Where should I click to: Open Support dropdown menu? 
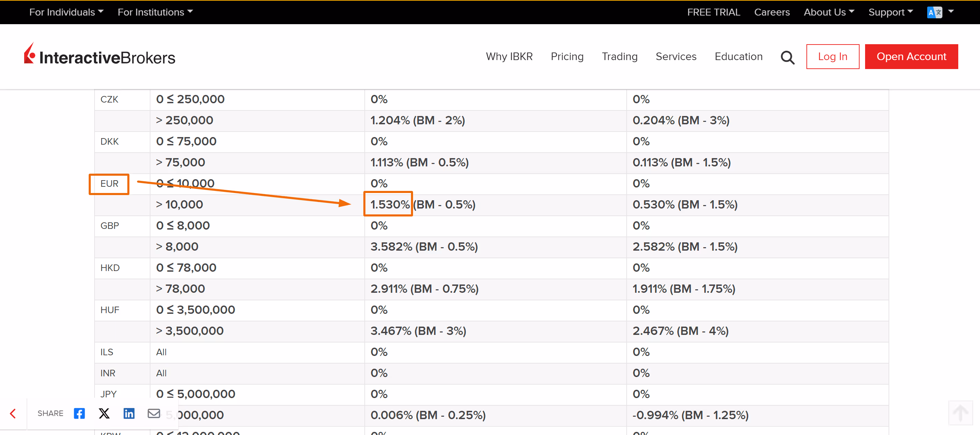[x=890, y=12]
